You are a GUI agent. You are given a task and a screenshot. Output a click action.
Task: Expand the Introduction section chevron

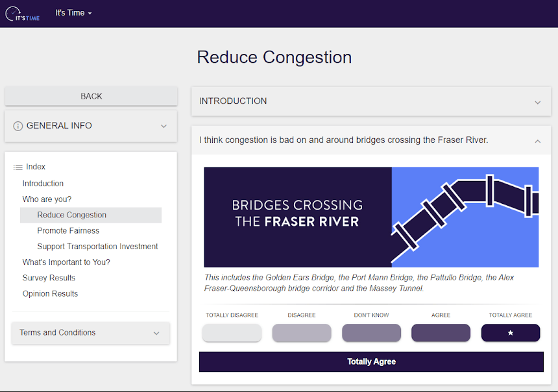click(x=537, y=102)
